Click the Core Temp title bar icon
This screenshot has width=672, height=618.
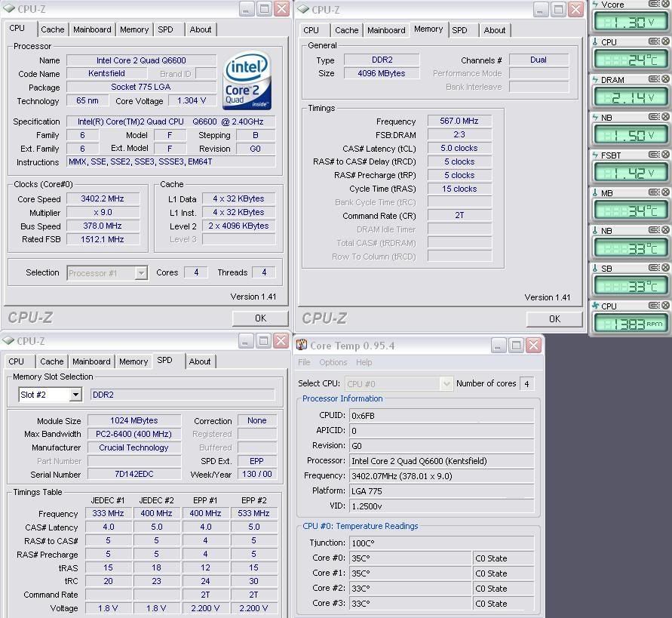[302, 345]
